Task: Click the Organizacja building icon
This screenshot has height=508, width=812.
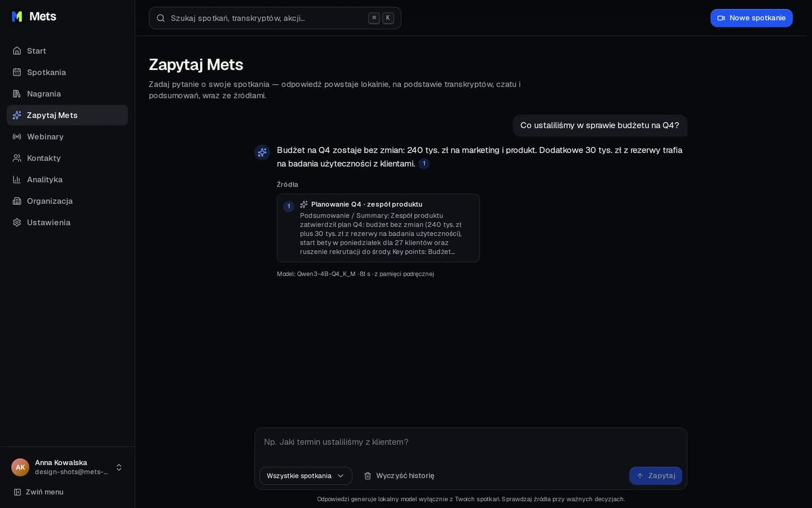Action: 17,201
